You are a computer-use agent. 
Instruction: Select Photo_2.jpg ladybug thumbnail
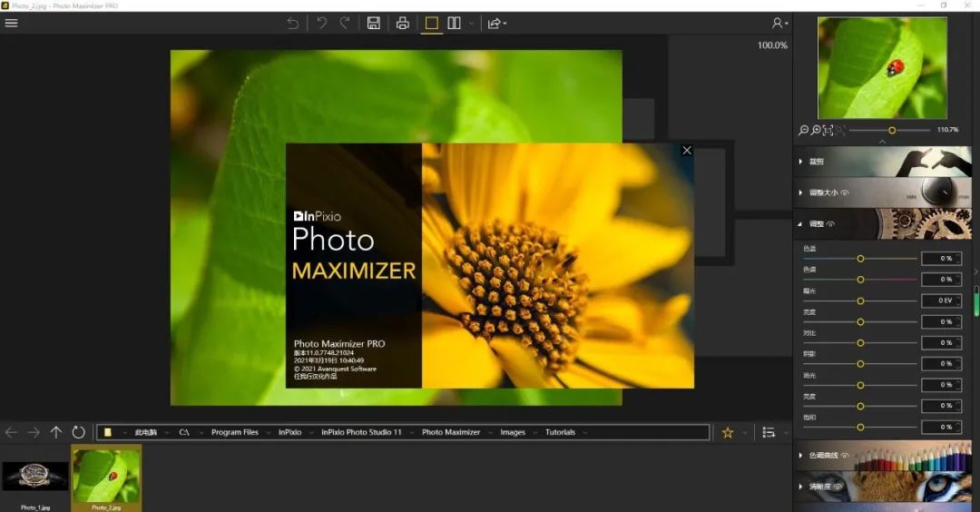106,478
